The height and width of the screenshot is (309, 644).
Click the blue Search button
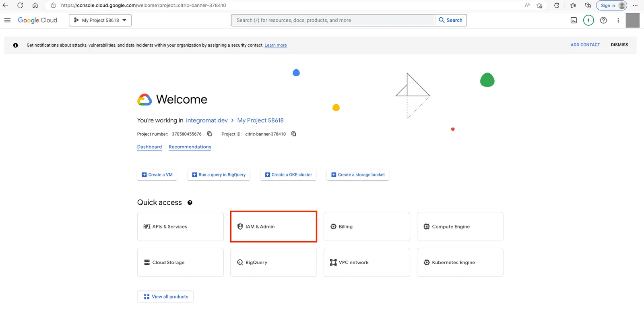pos(451,20)
